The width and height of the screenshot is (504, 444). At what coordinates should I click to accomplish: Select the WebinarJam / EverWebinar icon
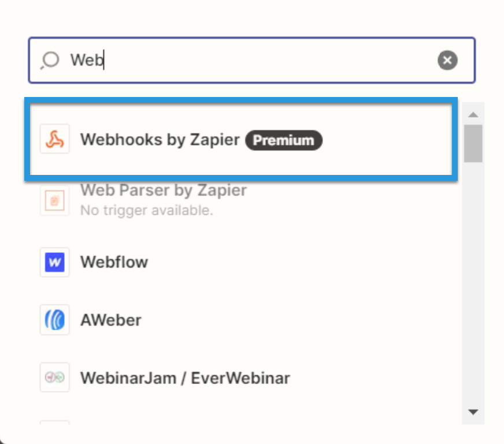pyautogui.click(x=54, y=378)
